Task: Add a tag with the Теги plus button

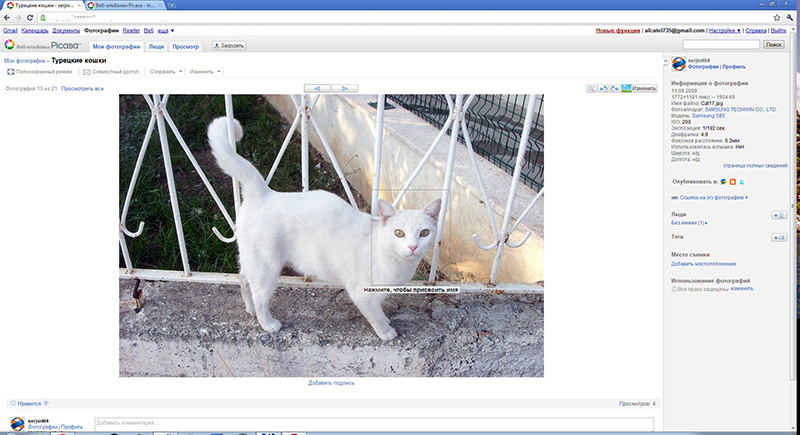Action: (779, 238)
